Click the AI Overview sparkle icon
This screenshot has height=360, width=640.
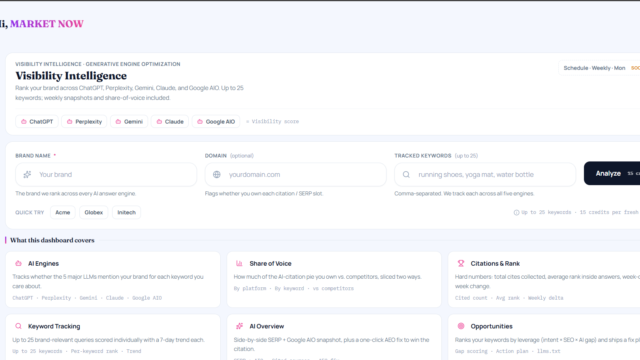point(239,326)
